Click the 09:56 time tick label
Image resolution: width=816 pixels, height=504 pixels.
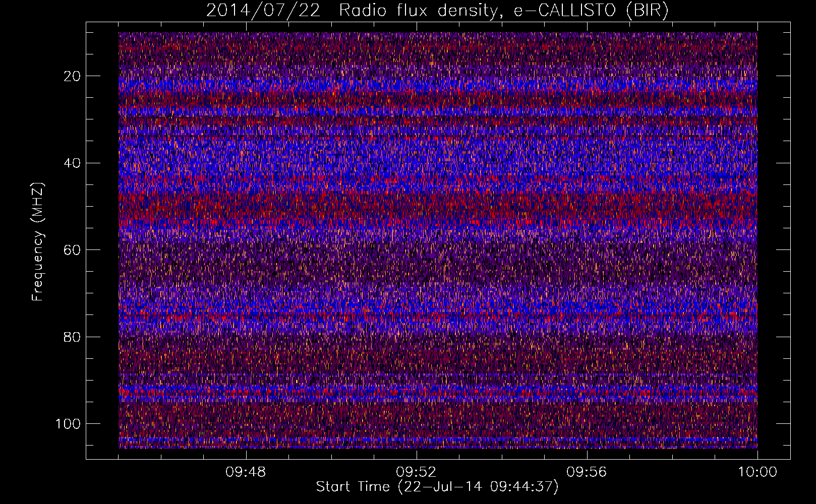click(587, 472)
